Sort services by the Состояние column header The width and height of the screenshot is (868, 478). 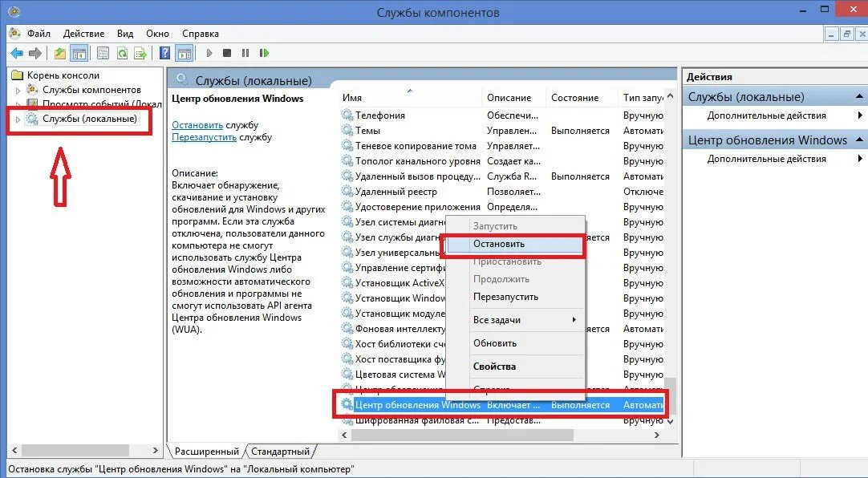(582, 98)
